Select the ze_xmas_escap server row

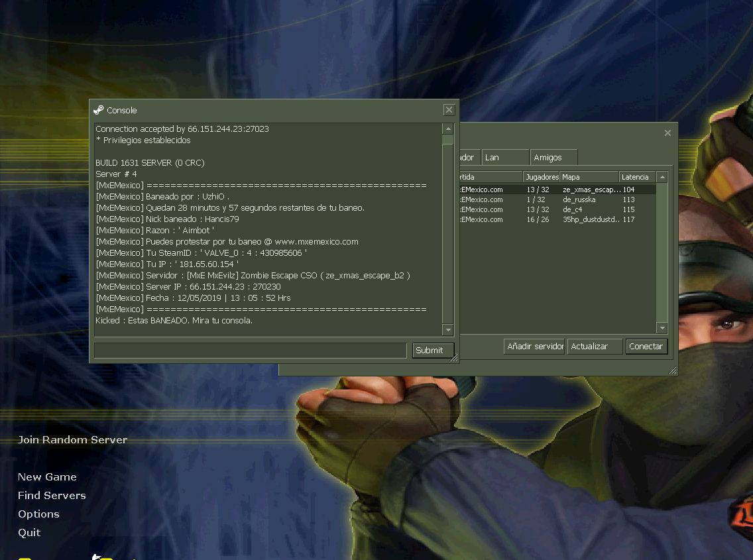click(558, 190)
